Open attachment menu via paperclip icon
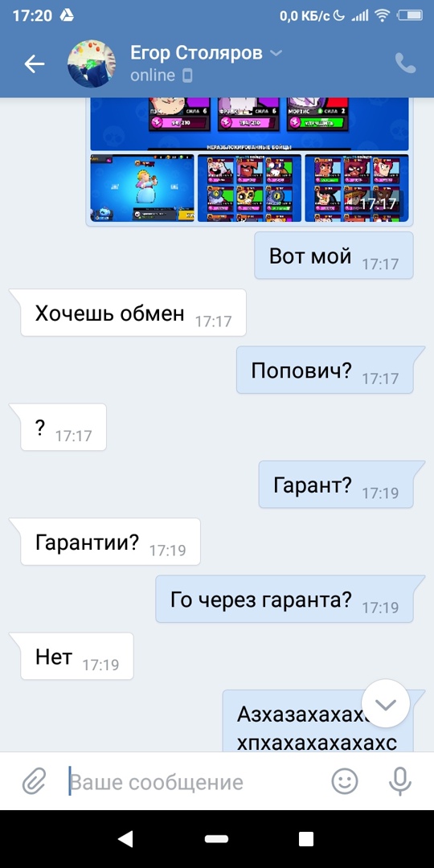The image size is (434, 868). (x=33, y=782)
